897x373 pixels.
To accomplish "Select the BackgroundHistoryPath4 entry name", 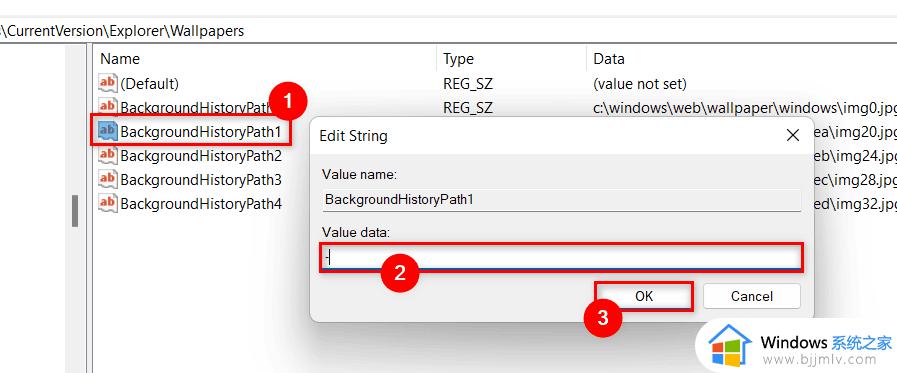I will [x=201, y=204].
